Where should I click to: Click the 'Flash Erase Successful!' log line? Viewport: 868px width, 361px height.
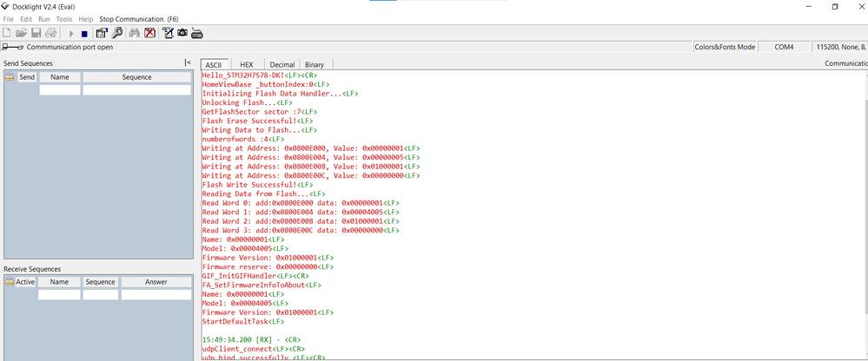(x=257, y=121)
